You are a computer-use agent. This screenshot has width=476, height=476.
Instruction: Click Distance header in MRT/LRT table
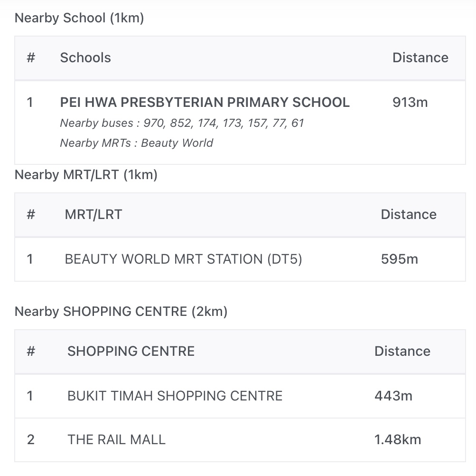408,214
